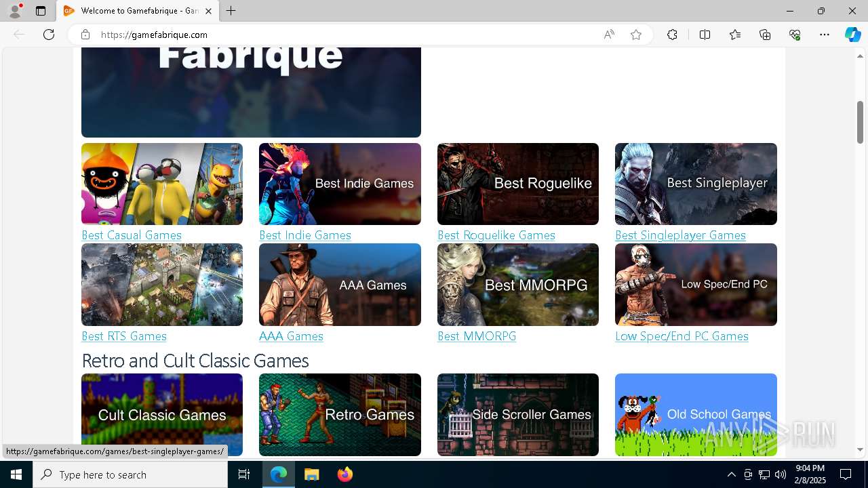This screenshot has width=868, height=488.
Task: Click the Fabrique banner image
Action: click(251, 92)
